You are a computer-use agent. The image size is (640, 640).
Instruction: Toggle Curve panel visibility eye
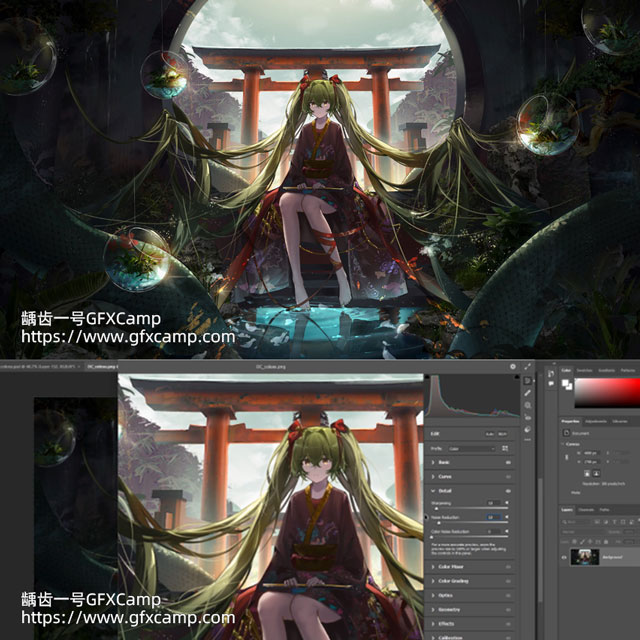[508, 477]
